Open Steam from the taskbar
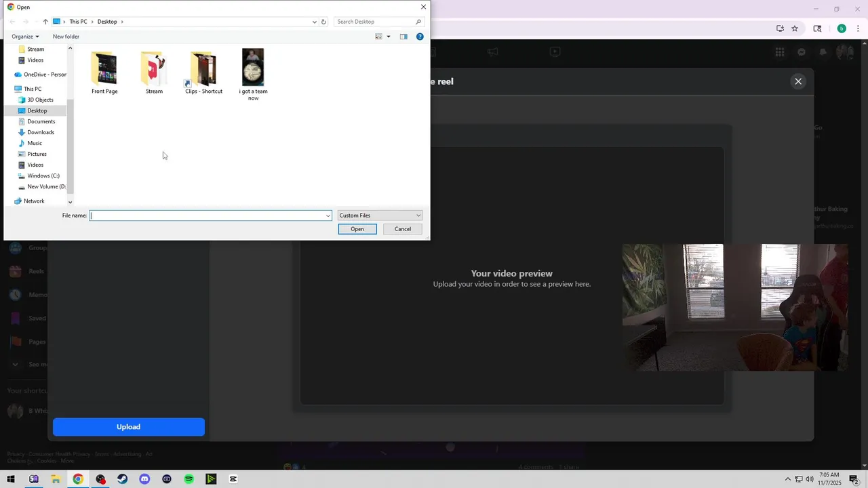Viewport: 868px width, 488px height. (122, 479)
